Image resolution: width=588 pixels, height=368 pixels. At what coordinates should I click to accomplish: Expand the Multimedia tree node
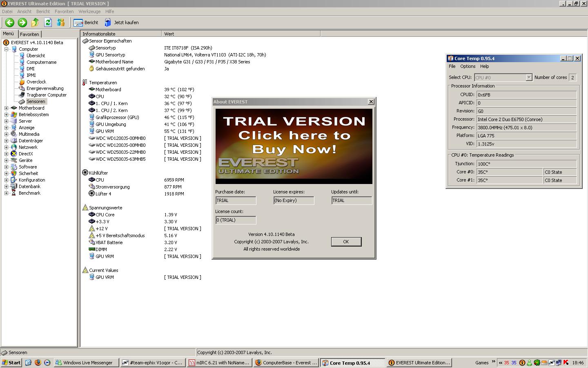(x=7, y=134)
